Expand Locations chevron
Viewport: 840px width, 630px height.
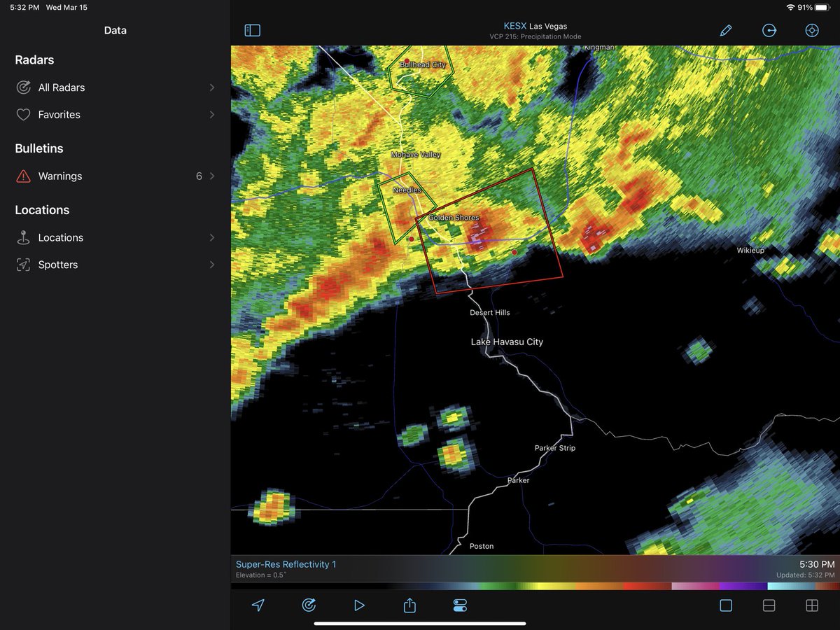click(x=211, y=238)
